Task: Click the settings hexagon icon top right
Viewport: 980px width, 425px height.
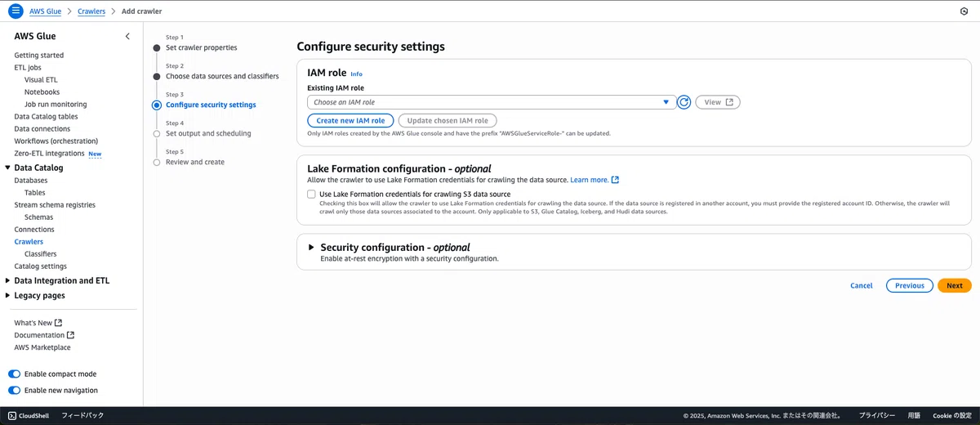Action: [x=964, y=11]
